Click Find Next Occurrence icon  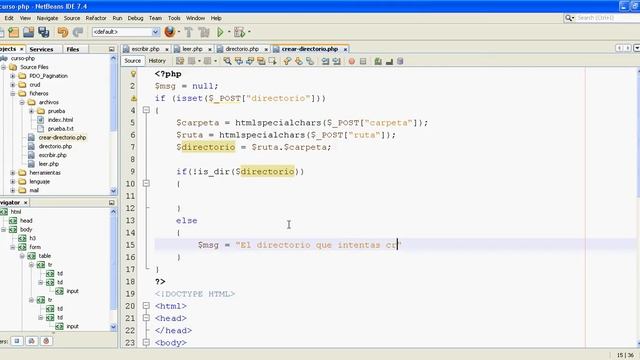point(250,61)
